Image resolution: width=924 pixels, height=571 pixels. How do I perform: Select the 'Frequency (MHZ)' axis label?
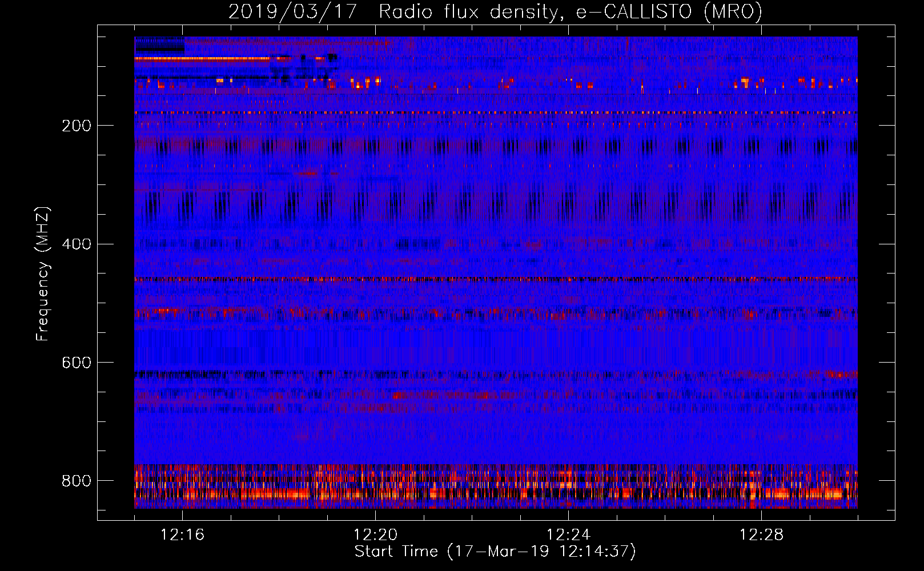coord(43,274)
